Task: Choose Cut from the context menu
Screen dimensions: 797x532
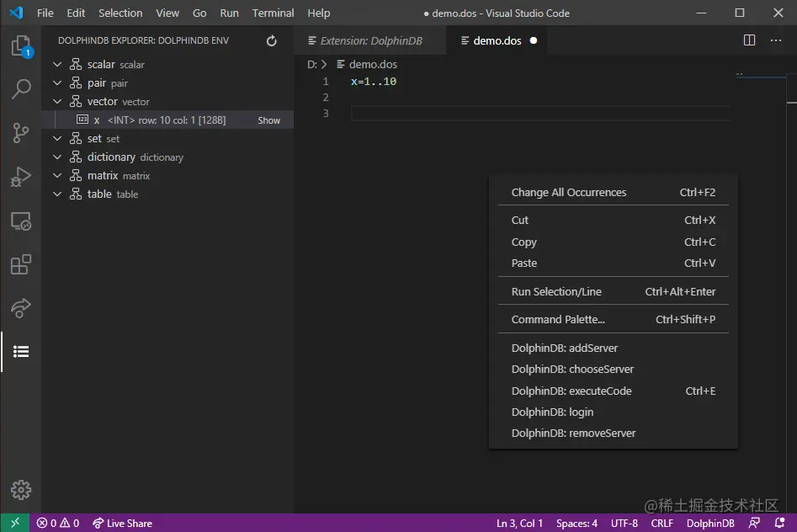Action: click(613, 221)
